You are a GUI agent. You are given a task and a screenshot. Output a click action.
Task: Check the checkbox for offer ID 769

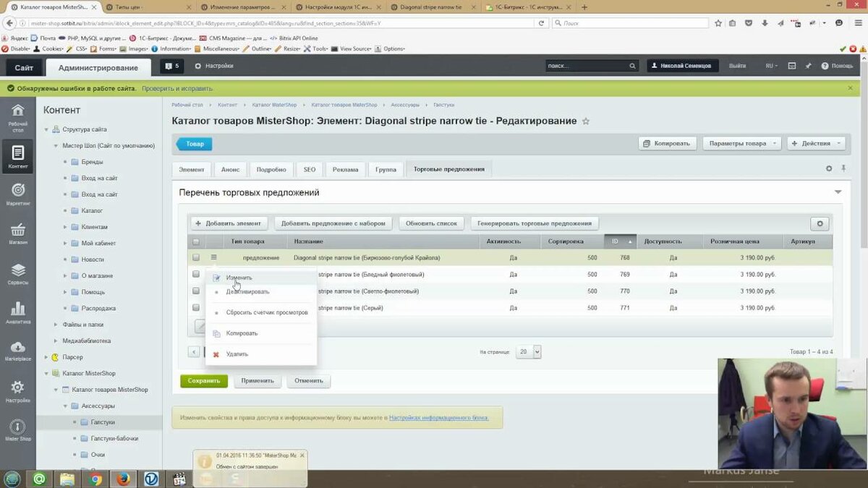click(x=195, y=275)
